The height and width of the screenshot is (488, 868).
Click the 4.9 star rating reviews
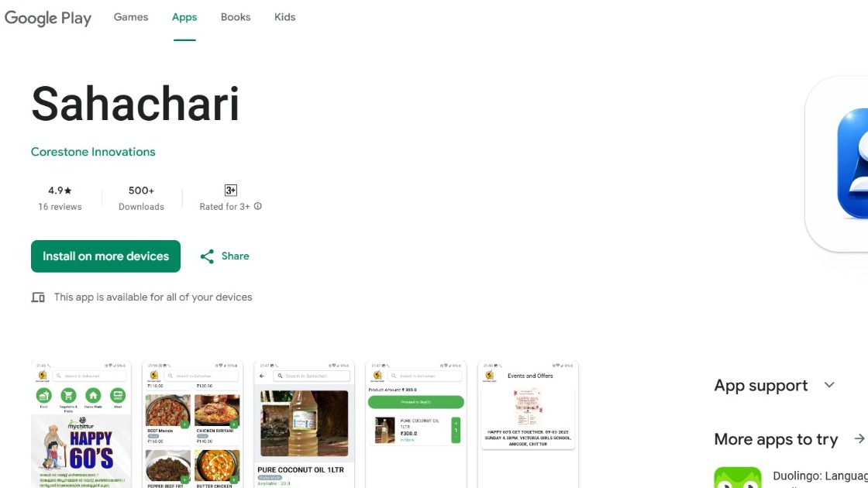(60, 198)
